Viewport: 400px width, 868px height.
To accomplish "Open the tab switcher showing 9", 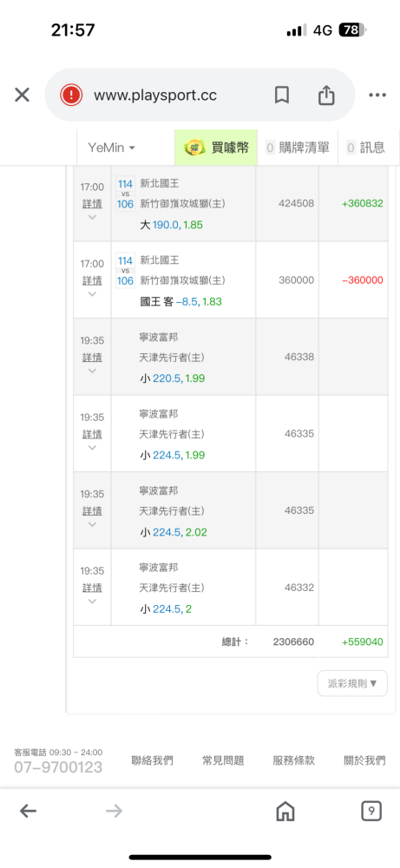I will point(371,812).
